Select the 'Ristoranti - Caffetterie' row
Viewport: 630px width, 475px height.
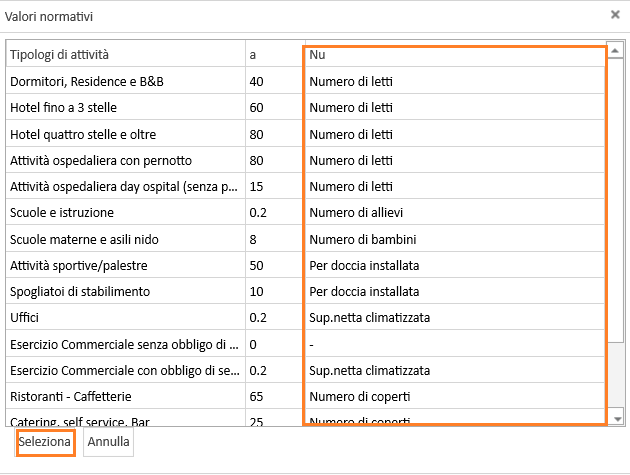pyautogui.click(x=305, y=396)
